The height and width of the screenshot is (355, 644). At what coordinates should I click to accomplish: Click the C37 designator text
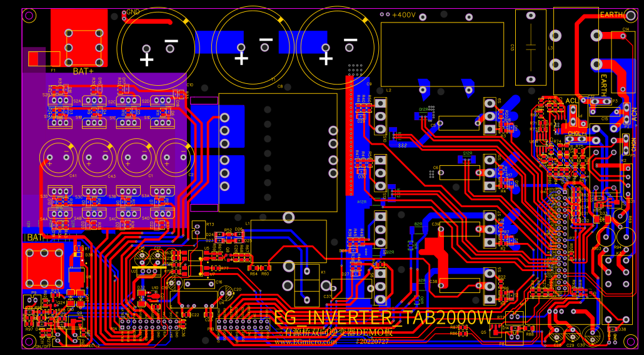pos(328,296)
